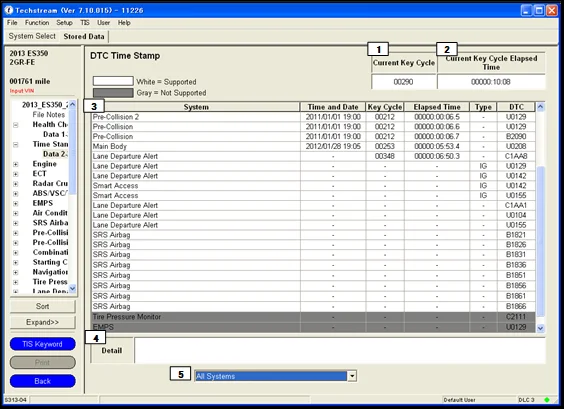Image resolution: width=564 pixels, height=409 pixels.
Task: Click the Expand>> button
Action: pos(42,322)
